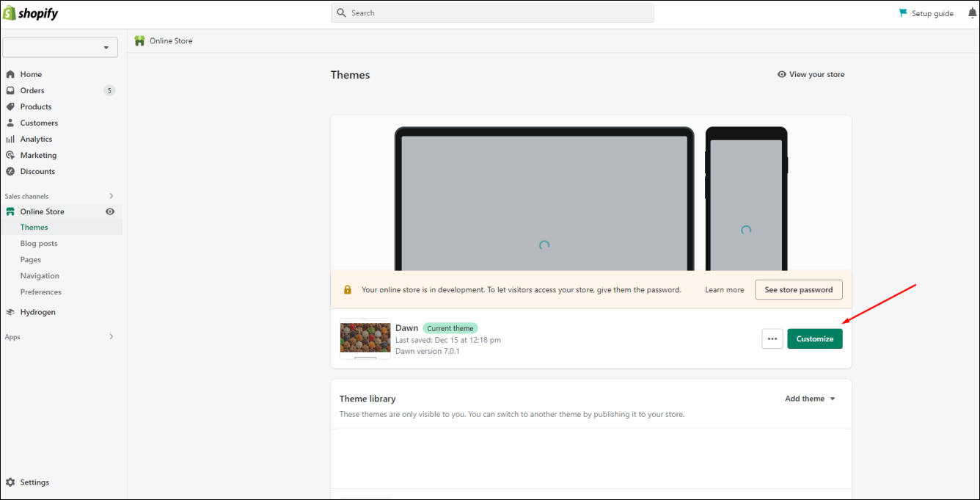Select Online Store sales channel
The image size is (980, 500).
coord(43,211)
